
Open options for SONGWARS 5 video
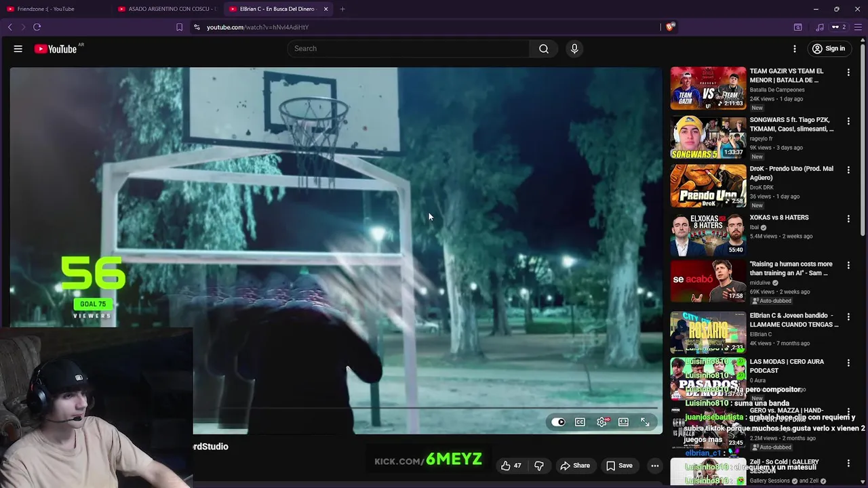point(848,121)
